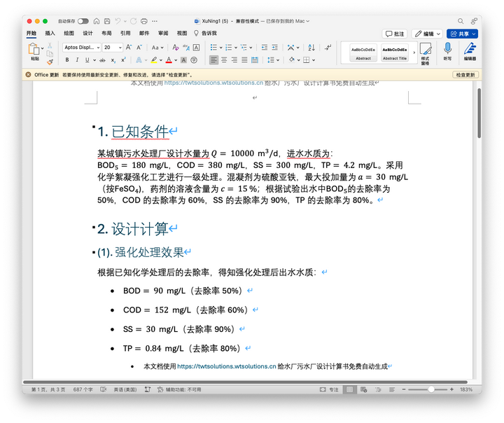Viewport: 504px width, 423px height.
Task: Decrease paragraph indent
Action: [x=264, y=48]
